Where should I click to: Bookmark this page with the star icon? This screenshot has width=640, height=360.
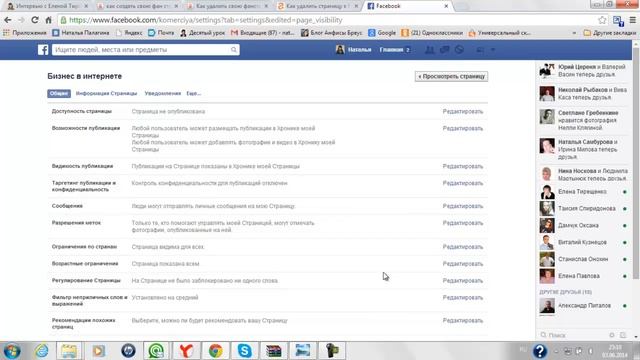[x=602, y=20]
